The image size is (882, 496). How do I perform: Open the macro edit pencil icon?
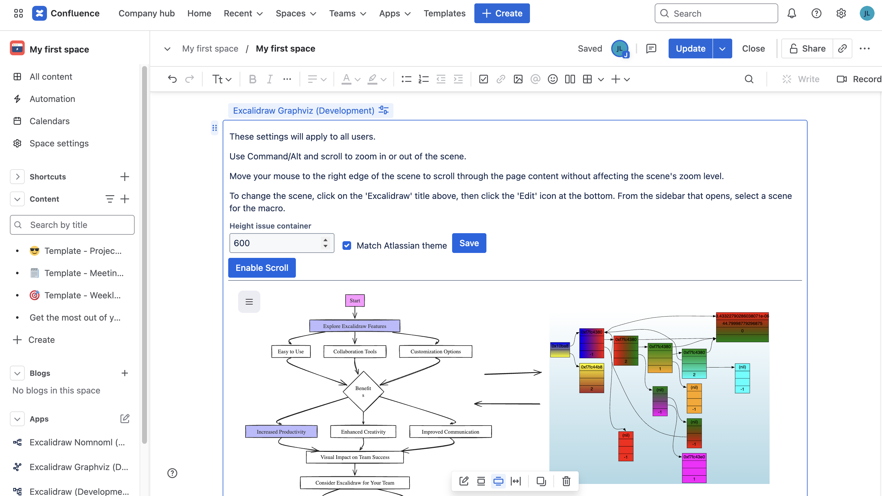click(464, 481)
